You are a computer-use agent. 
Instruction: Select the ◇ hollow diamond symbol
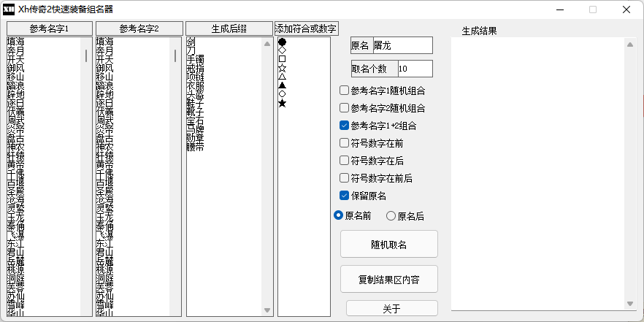[x=282, y=50]
